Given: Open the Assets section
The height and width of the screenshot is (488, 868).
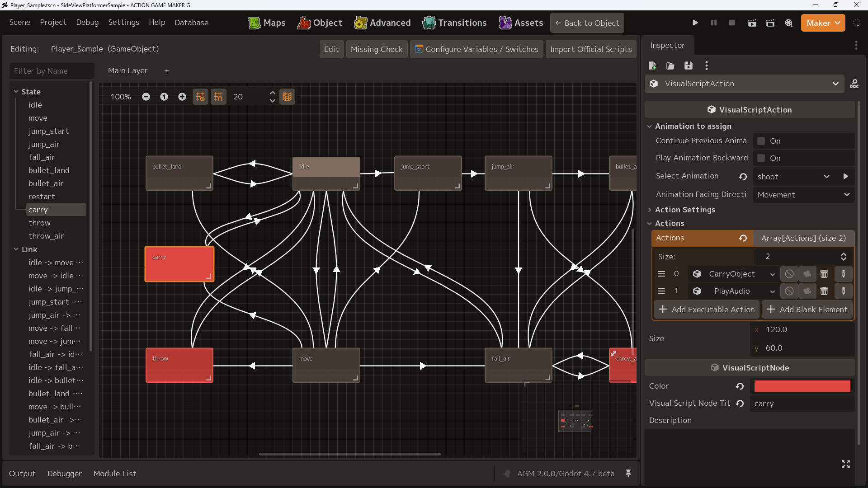Looking at the screenshot, I should click(x=521, y=23).
